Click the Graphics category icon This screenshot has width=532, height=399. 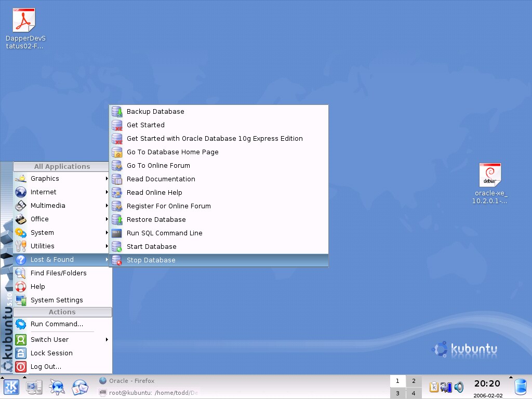pyautogui.click(x=21, y=179)
